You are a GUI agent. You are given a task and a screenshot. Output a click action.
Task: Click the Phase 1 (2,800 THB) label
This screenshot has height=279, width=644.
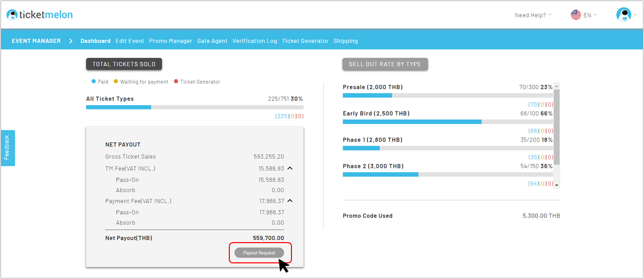point(373,140)
